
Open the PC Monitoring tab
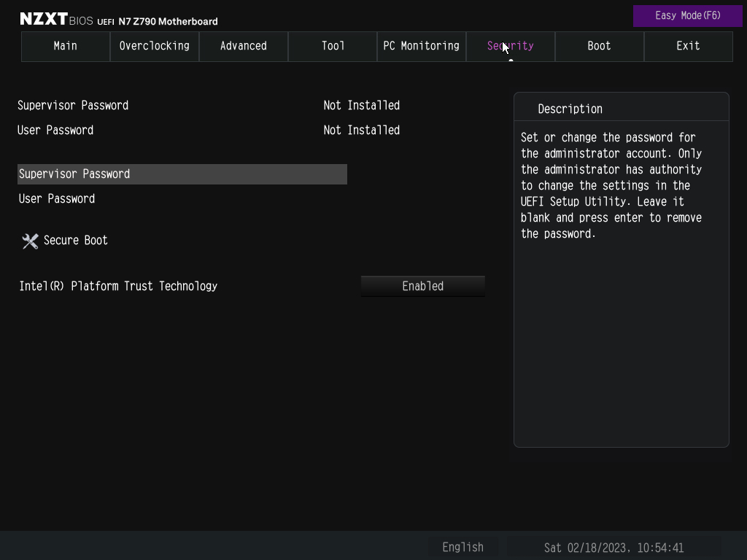pos(421,46)
